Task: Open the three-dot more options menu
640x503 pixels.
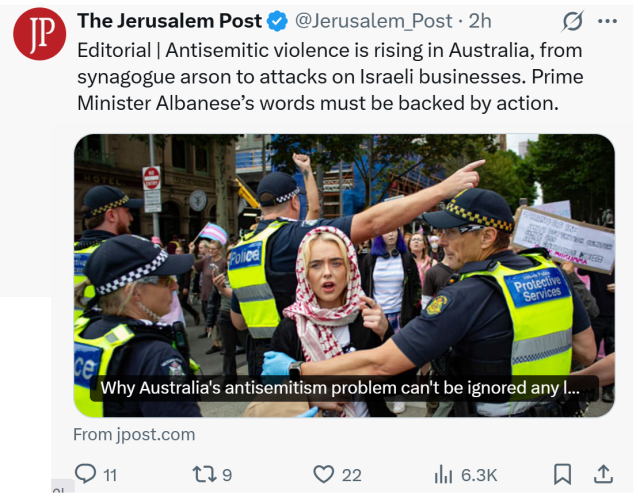Action: click(607, 21)
